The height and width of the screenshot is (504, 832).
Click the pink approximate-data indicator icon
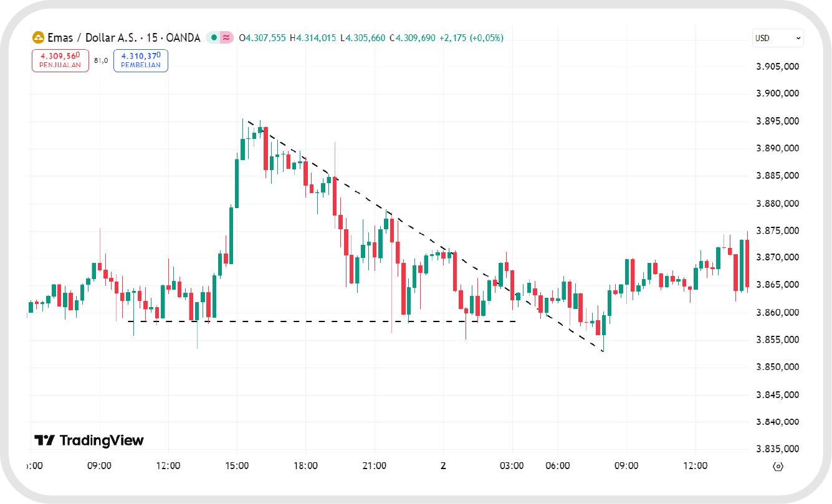(226, 38)
